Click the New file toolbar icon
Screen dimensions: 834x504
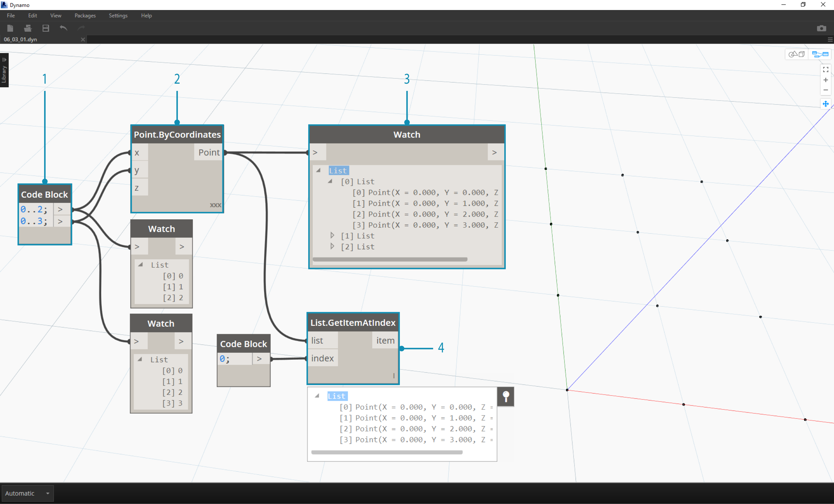tap(10, 28)
